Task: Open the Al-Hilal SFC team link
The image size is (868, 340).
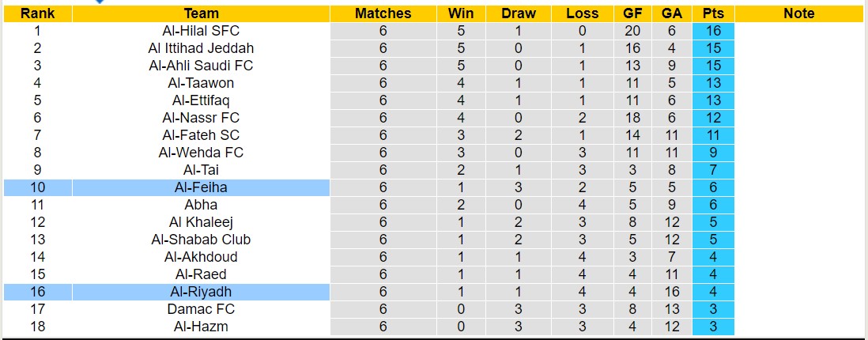Action: (201, 31)
